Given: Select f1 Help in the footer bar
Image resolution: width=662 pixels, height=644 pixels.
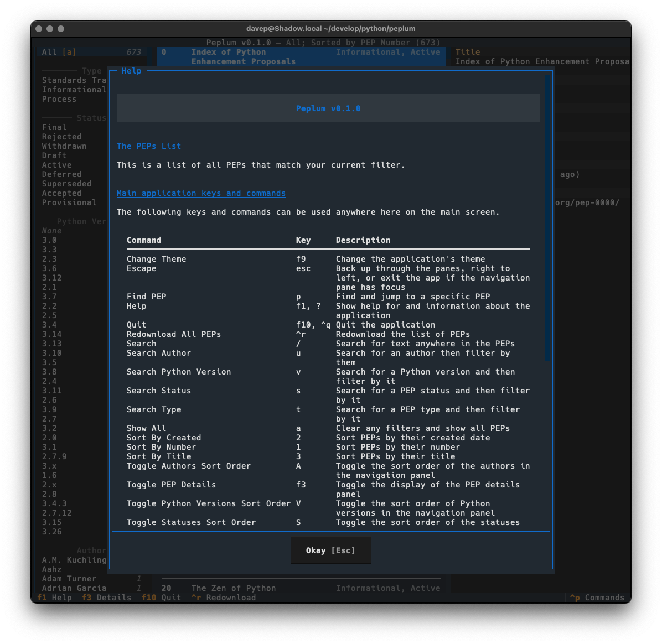Looking at the screenshot, I should (54, 598).
